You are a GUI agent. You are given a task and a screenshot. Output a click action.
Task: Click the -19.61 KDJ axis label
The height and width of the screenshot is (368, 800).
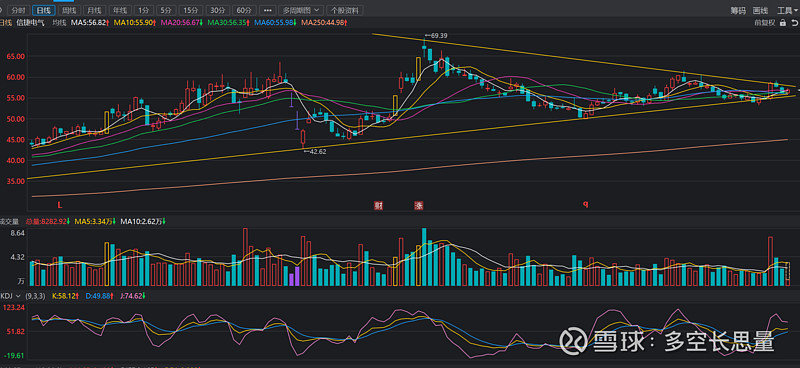pos(14,355)
